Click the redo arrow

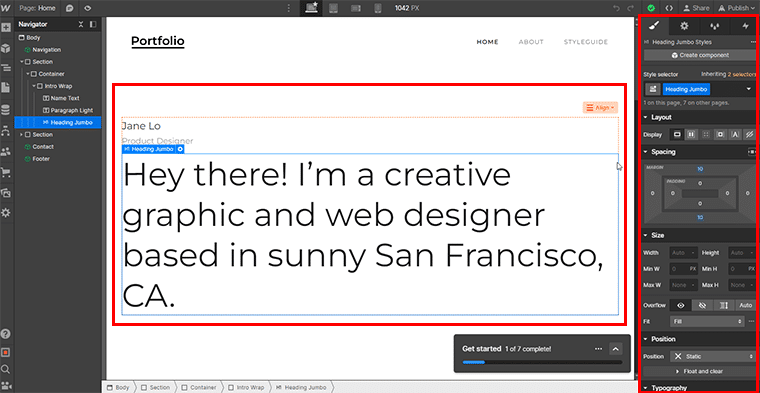[x=631, y=8]
